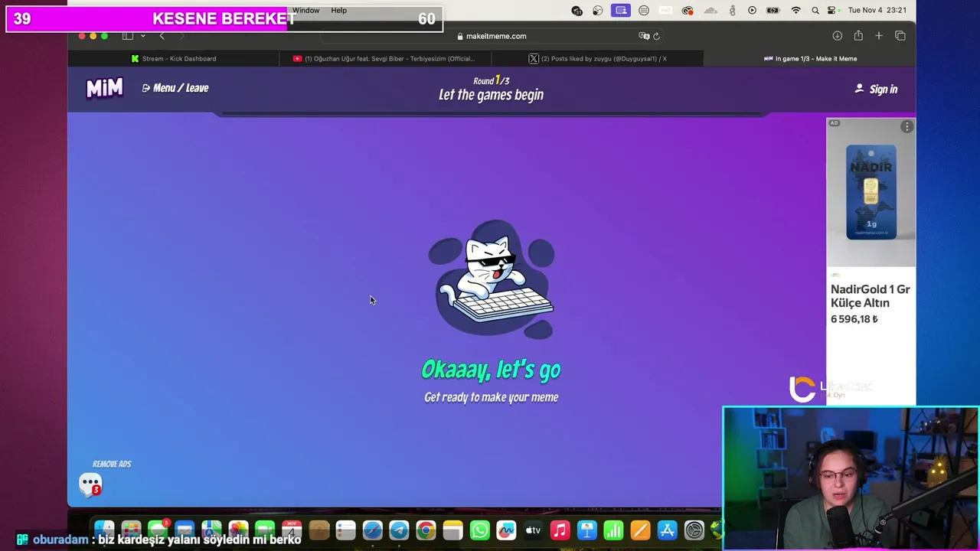
Task: Click the REMOVE ADS link
Action: (x=112, y=464)
